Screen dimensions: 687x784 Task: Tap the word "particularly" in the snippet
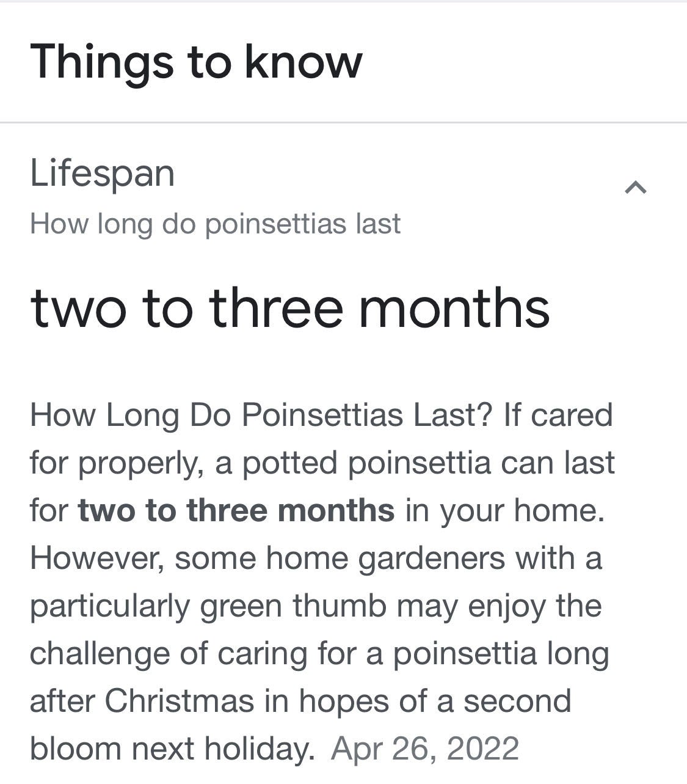[109, 606]
